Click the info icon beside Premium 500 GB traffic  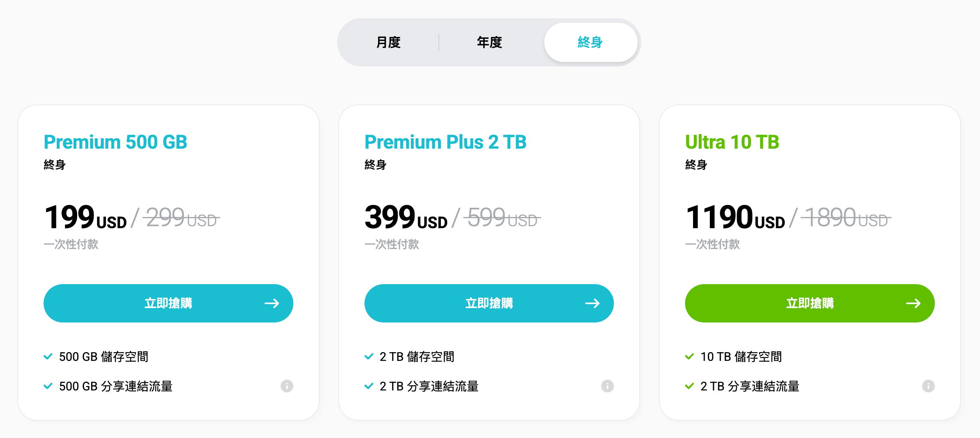287,386
